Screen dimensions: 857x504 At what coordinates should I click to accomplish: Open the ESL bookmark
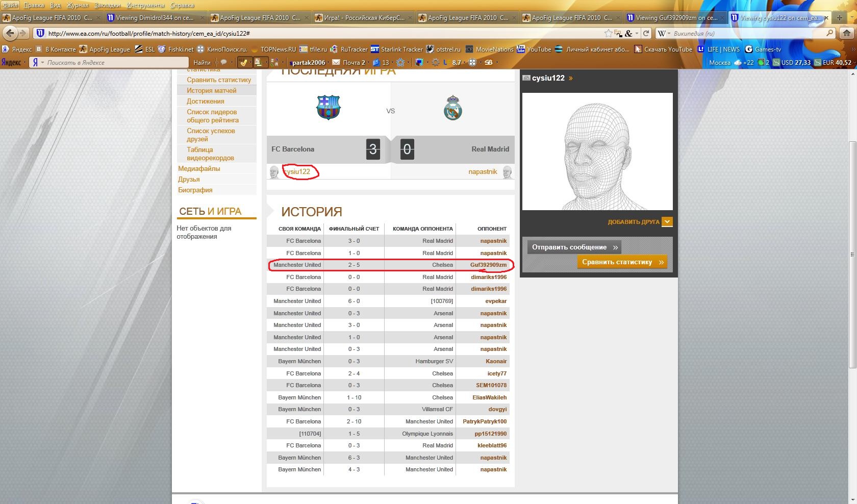(x=144, y=49)
